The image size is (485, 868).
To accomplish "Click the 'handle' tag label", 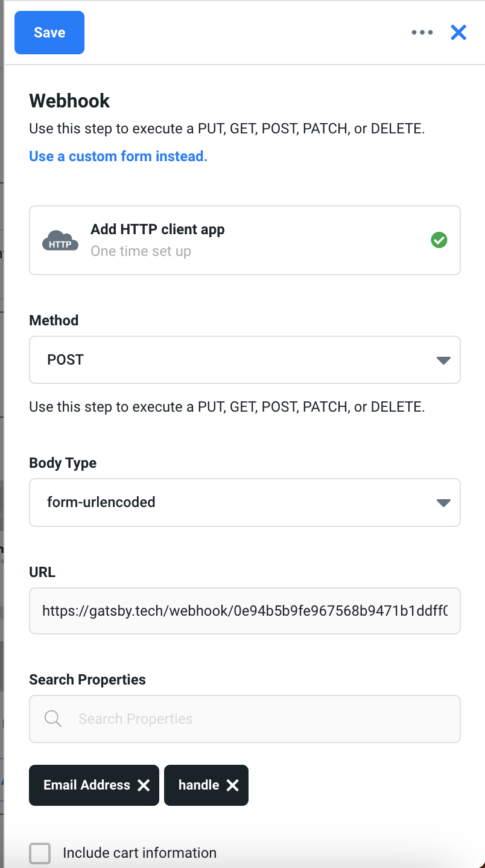I will click(x=198, y=785).
